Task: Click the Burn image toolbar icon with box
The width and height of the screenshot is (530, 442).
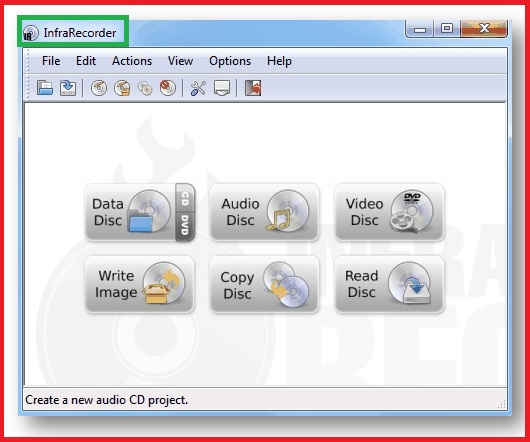Action: (122, 88)
